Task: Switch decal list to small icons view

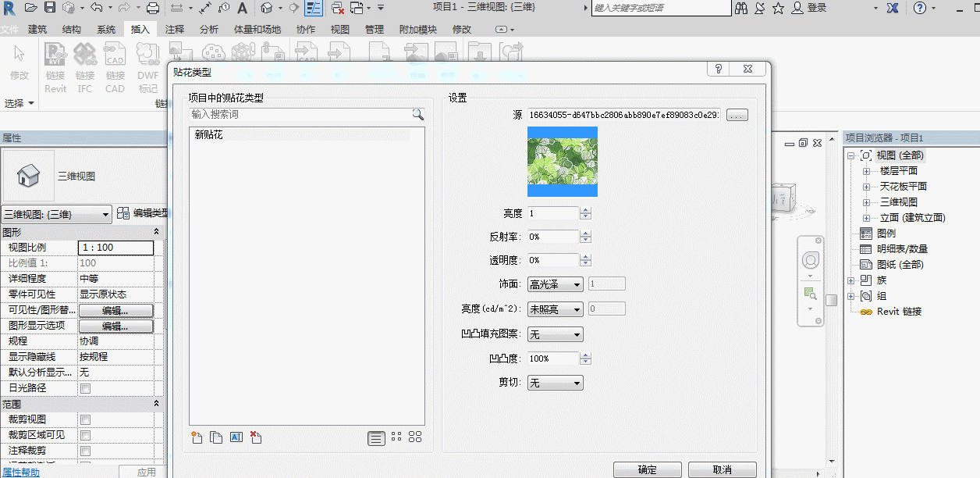Action: 396,437
